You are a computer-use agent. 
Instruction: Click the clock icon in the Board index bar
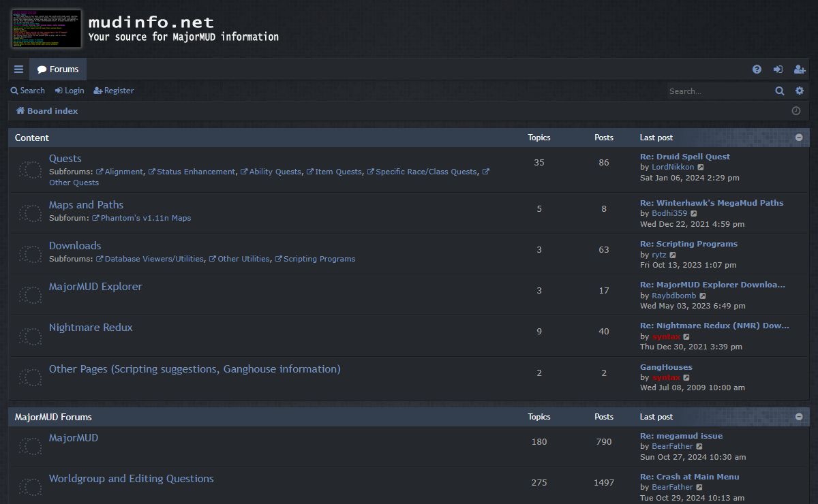click(796, 111)
